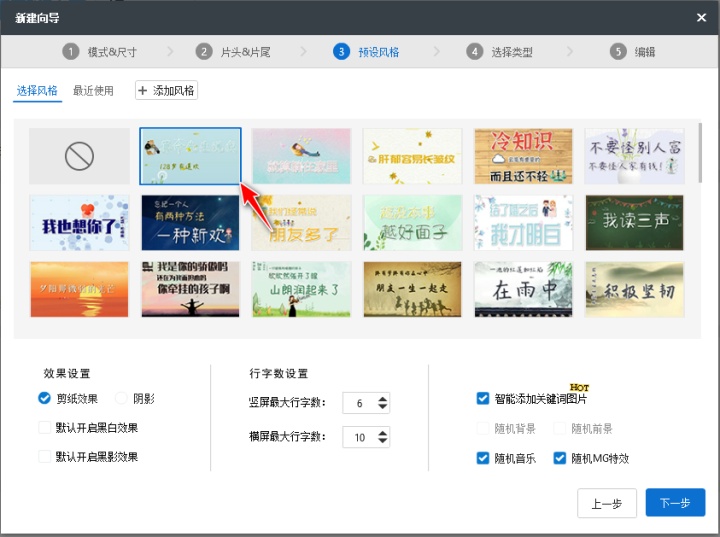Choose the '朋友多了' style thumbnail
The height and width of the screenshot is (537, 720).
click(x=301, y=223)
